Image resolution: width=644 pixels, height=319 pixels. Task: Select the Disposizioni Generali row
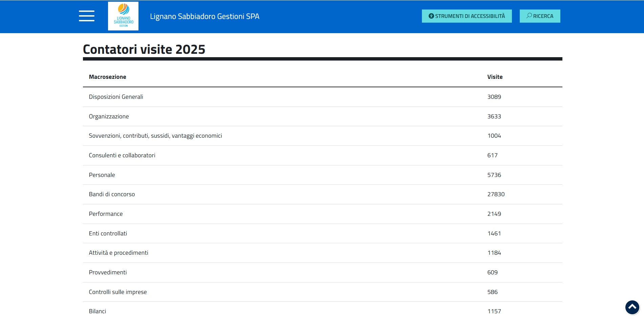coord(116,97)
